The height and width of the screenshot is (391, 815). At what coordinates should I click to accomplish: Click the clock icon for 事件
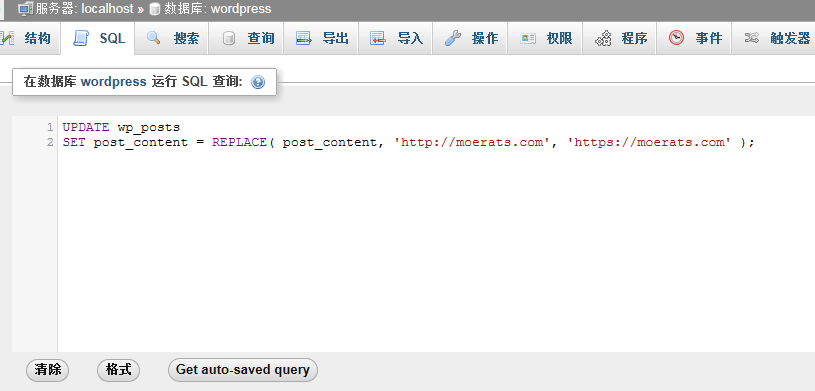[676, 38]
